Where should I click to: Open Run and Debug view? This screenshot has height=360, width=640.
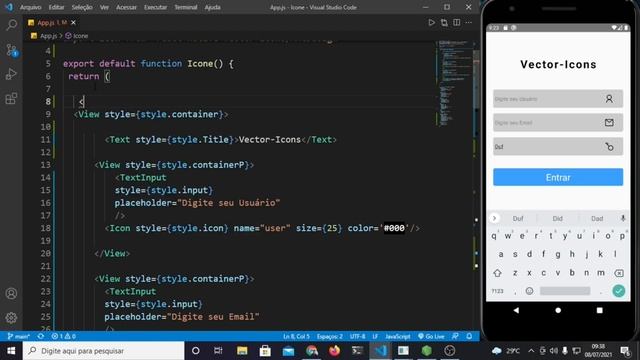11,74
